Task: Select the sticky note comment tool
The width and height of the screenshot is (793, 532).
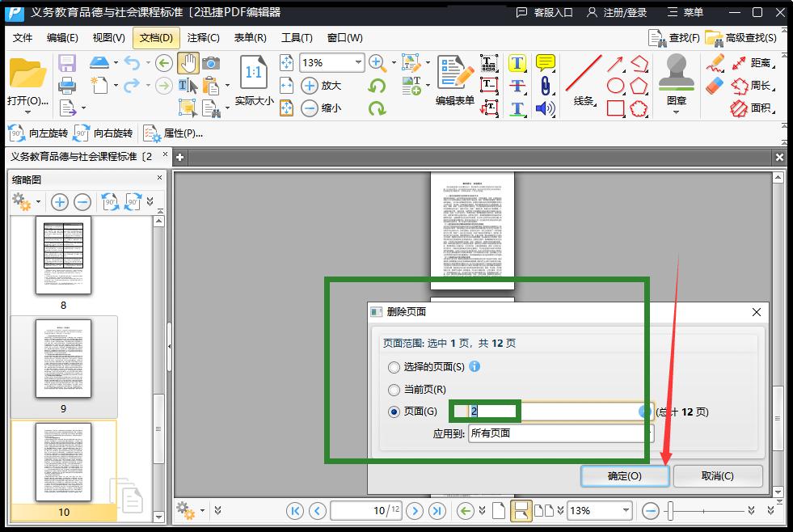Action: coord(546,63)
